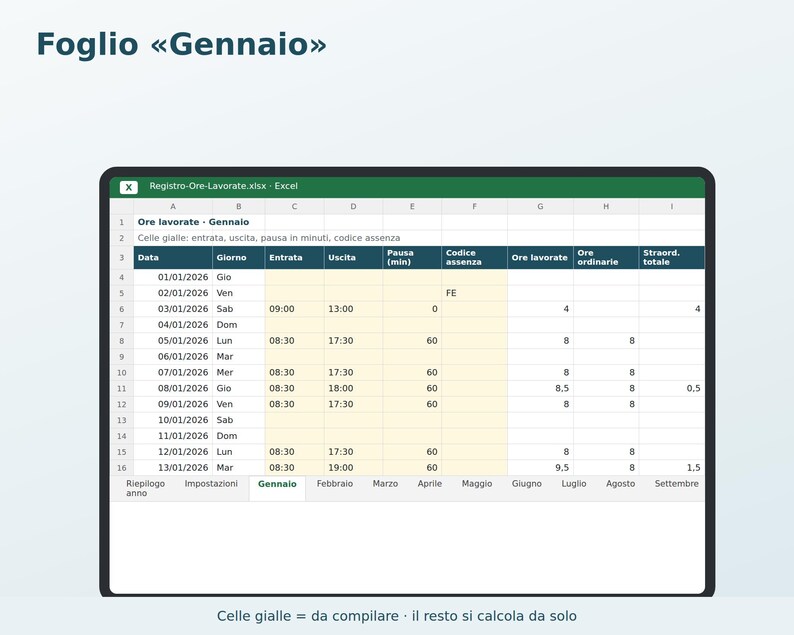Select column G header

[540, 207]
